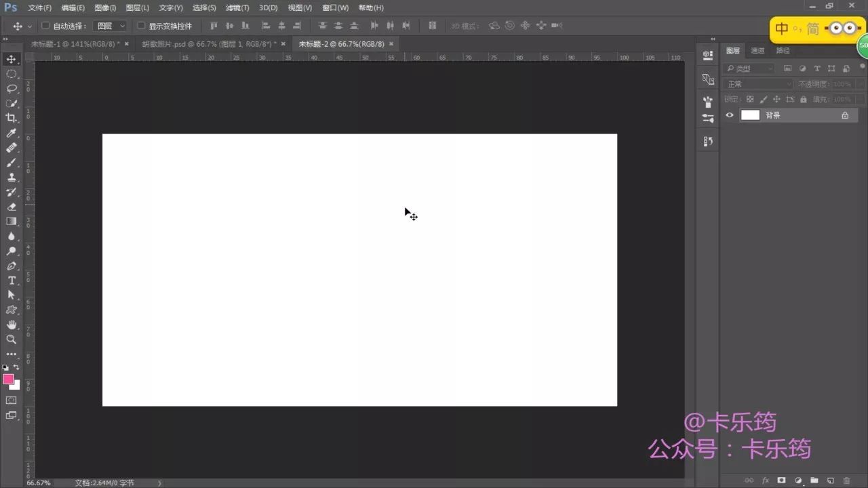
Task: Open the Move tool preset picker arrow
Action: [30, 26]
